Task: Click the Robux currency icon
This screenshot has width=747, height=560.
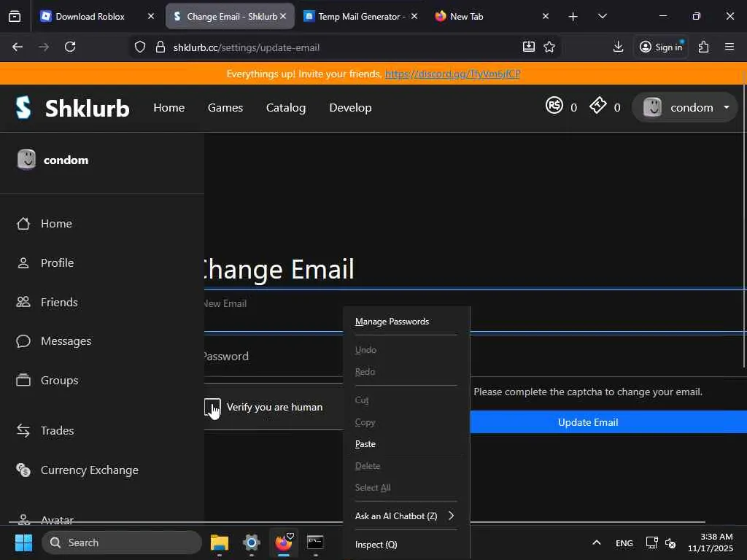Action: 554,106
